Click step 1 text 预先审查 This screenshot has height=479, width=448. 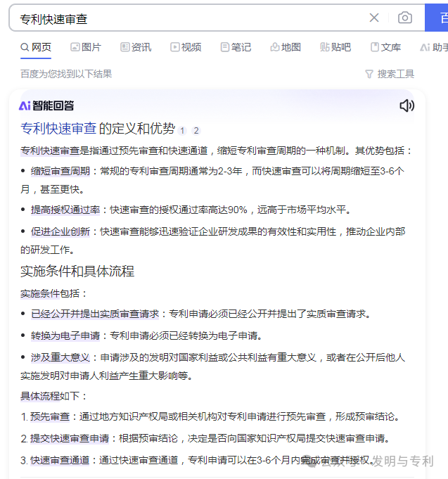click(50, 416)
